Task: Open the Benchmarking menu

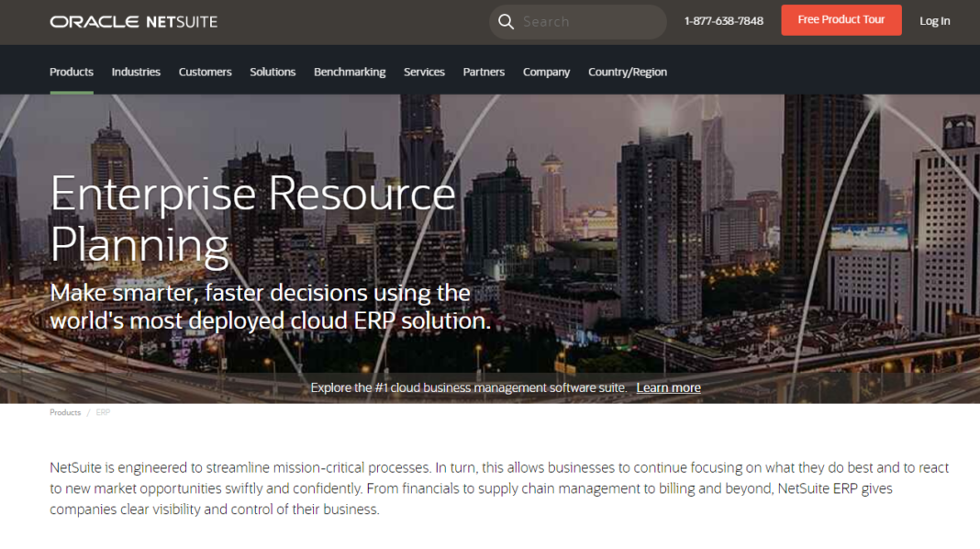Action: point(350,71)
